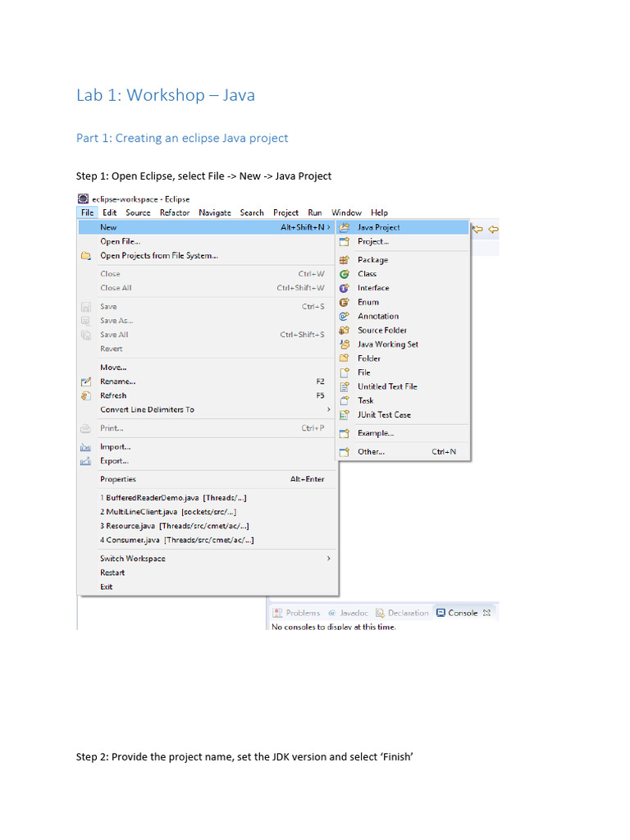630x840 pixels.
Task: Click the Java Project label in submenu
Action: [x=379, y=227]
